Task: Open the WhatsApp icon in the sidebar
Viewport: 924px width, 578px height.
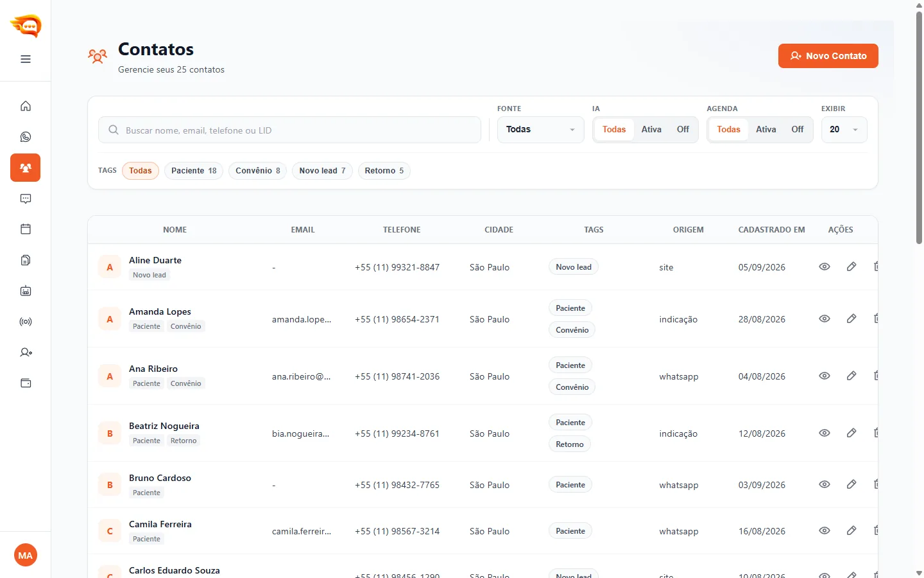Action: (x=26, y=137)
